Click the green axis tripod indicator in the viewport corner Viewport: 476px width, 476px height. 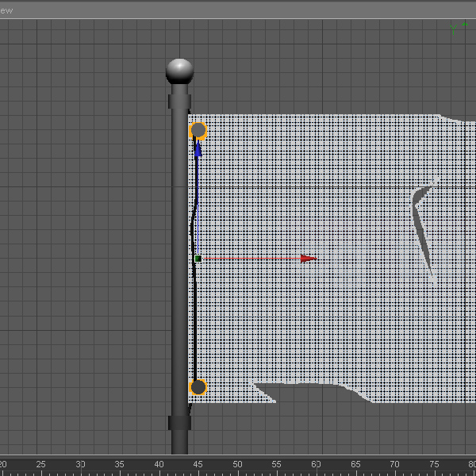point(459,29)
